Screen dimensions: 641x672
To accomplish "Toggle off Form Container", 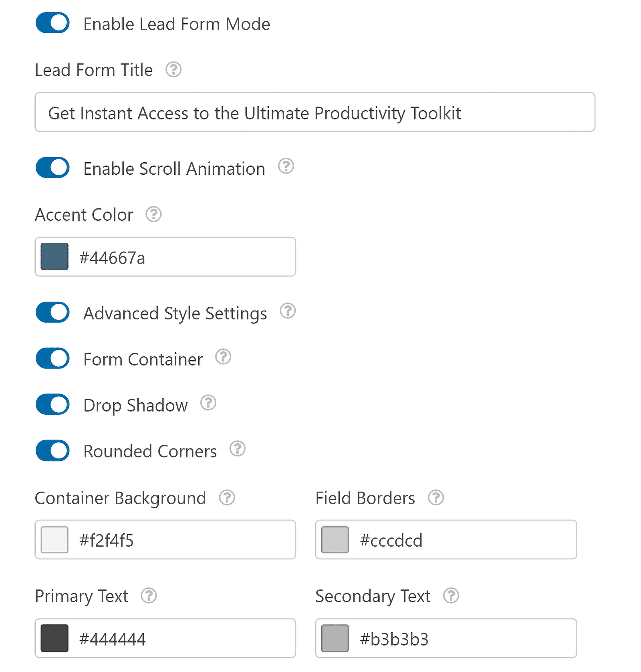I will [52, 359].
